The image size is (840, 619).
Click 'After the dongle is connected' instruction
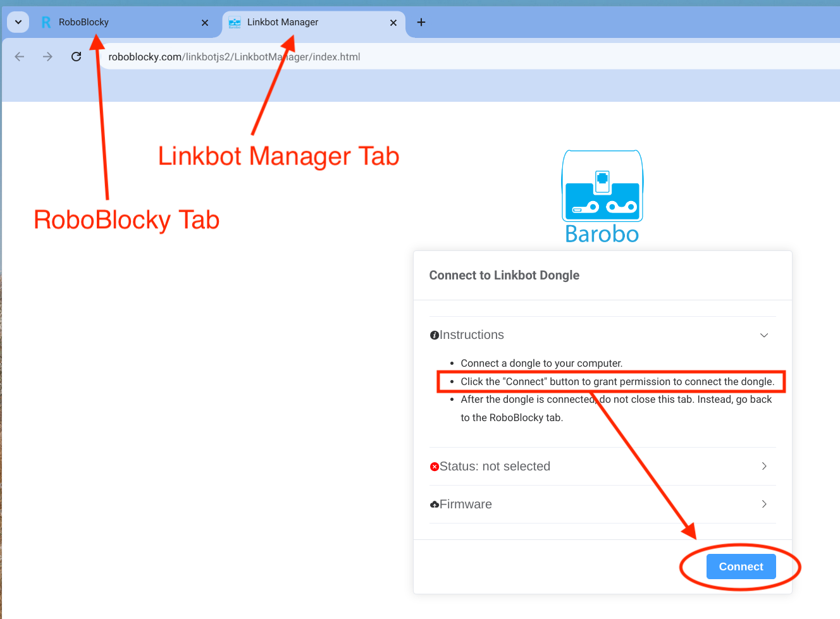pyautogui.click(x=616, y=408)
